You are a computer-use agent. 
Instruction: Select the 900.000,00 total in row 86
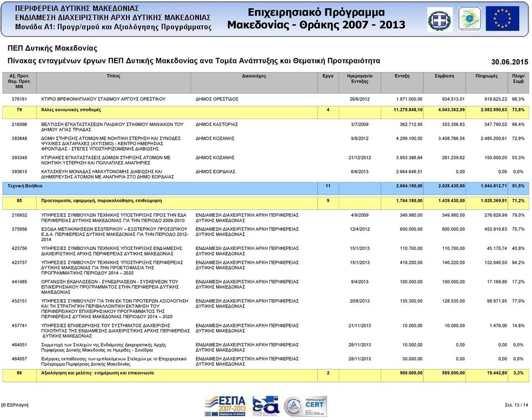tap(411, 373)
